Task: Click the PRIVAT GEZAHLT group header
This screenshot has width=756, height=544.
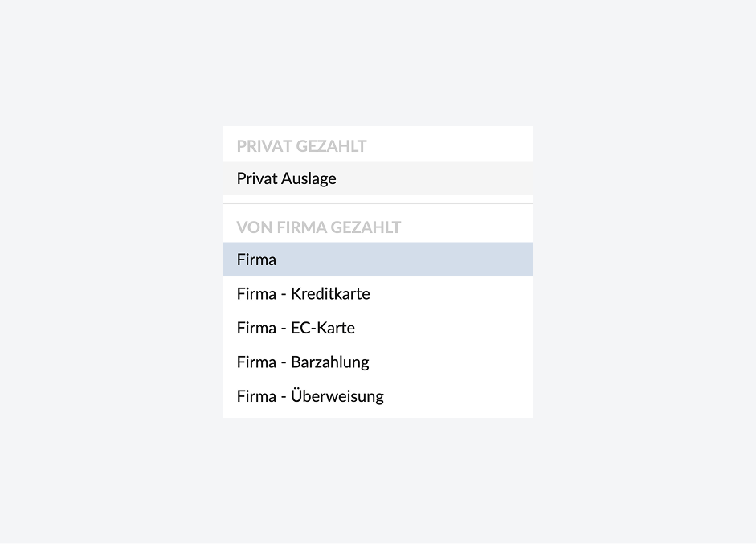Action: tap(301, 146)
